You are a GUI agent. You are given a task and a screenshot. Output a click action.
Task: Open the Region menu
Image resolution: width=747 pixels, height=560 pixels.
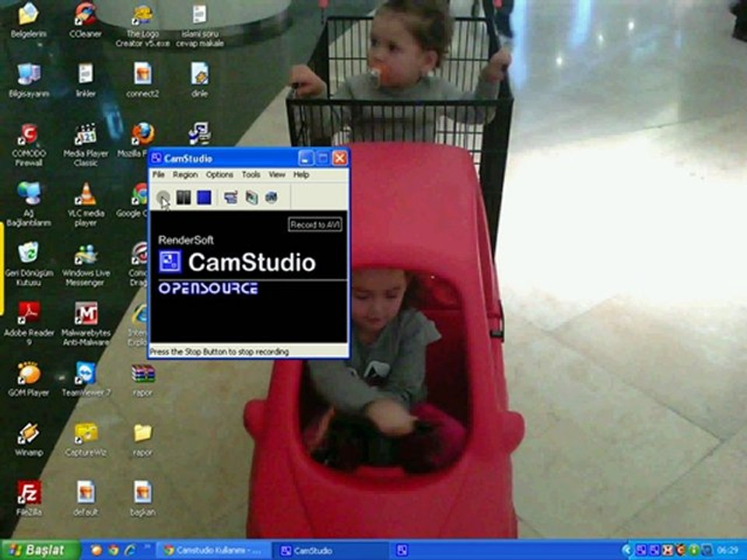pyautogui.click(x=185, y=175)
